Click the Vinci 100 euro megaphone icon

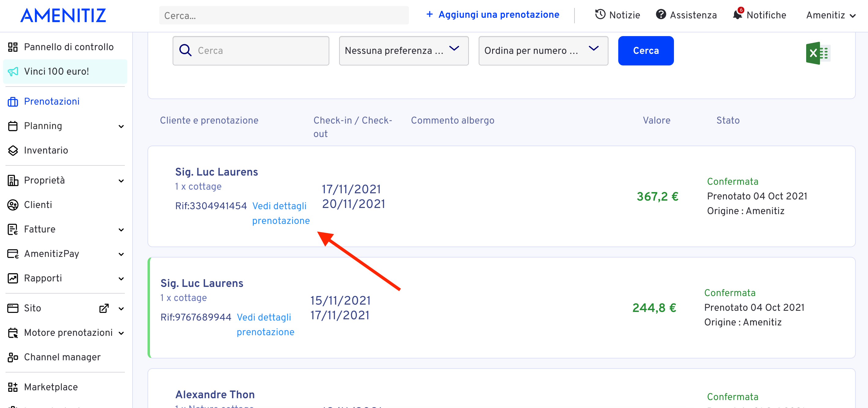click(x=13, y=71)
